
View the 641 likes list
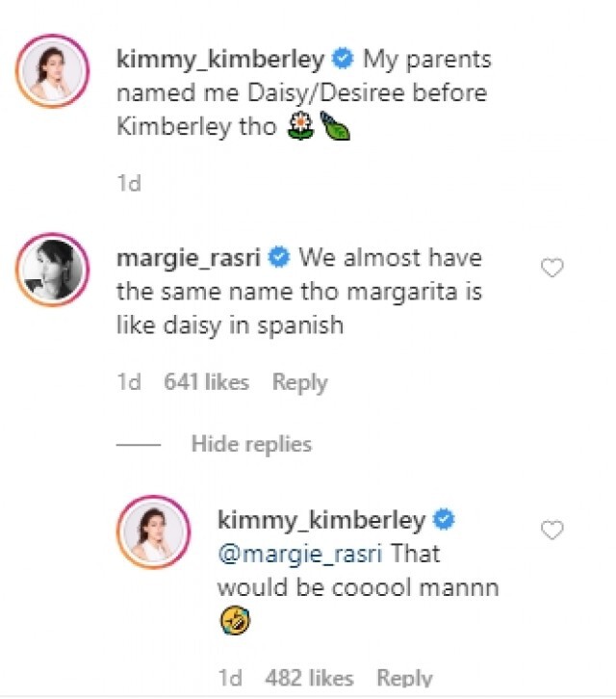pos(206,382)
